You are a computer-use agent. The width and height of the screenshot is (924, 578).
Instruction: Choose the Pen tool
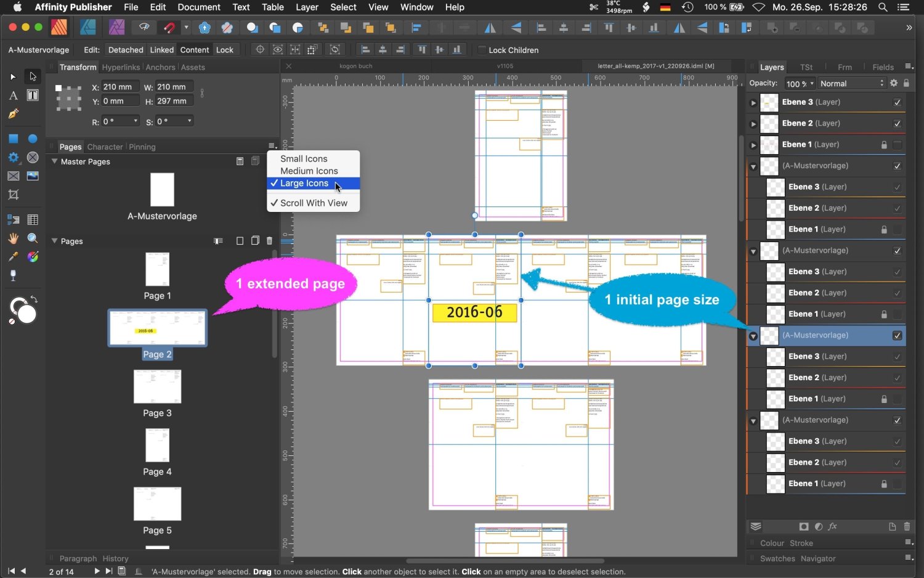tap(12, 114)
